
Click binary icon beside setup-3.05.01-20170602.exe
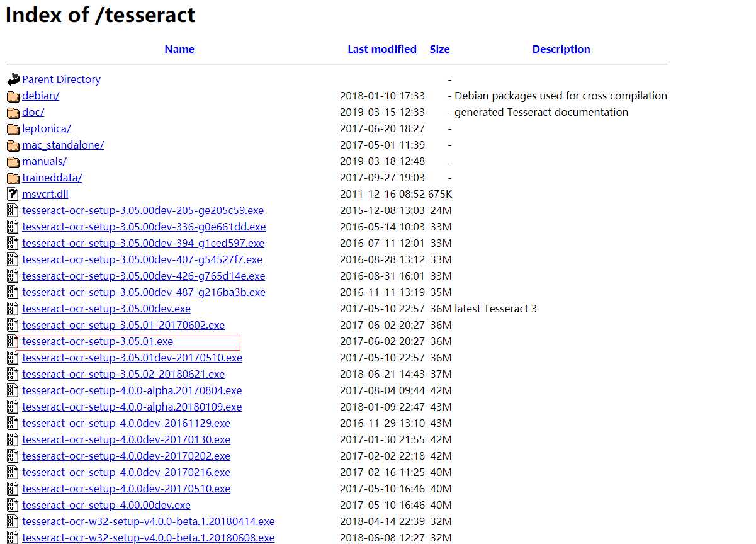(x=13, y=325)
